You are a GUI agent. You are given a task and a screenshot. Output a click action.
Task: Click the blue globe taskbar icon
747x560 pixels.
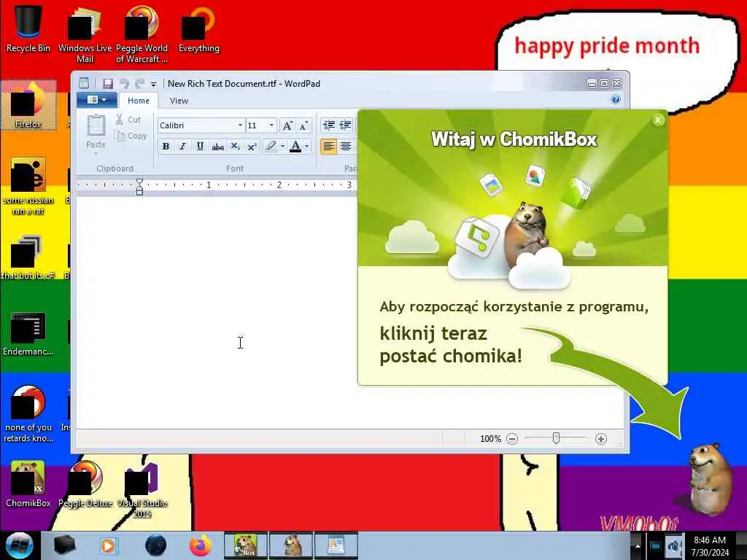155,545
